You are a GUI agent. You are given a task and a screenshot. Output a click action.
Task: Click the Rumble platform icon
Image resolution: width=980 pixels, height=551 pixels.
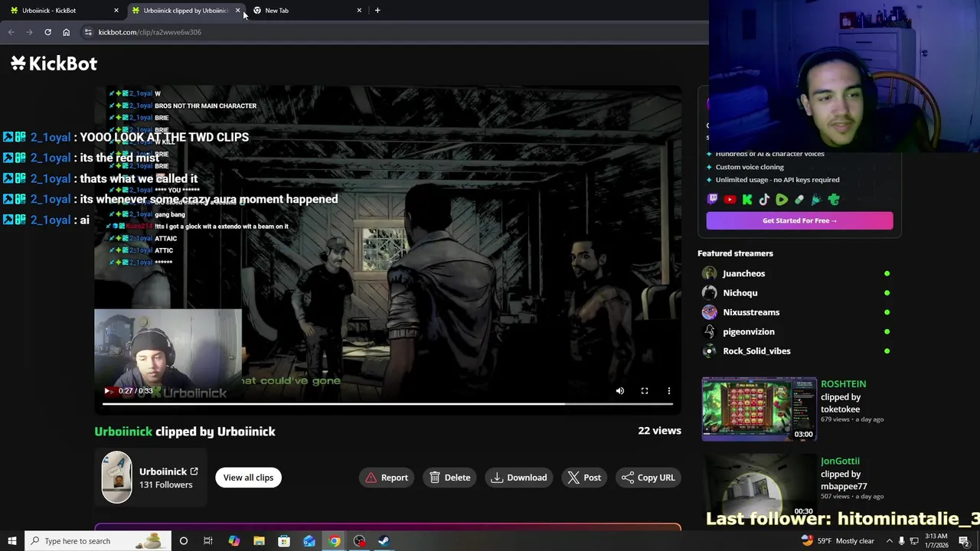point(782,200)
